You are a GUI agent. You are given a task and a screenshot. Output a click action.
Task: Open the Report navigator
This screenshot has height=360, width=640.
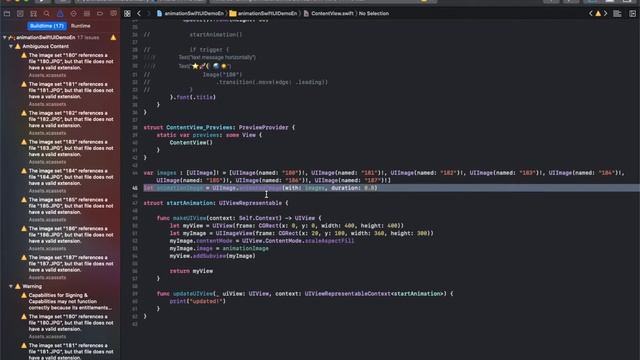pyautogui.click(x=113, y=13)
